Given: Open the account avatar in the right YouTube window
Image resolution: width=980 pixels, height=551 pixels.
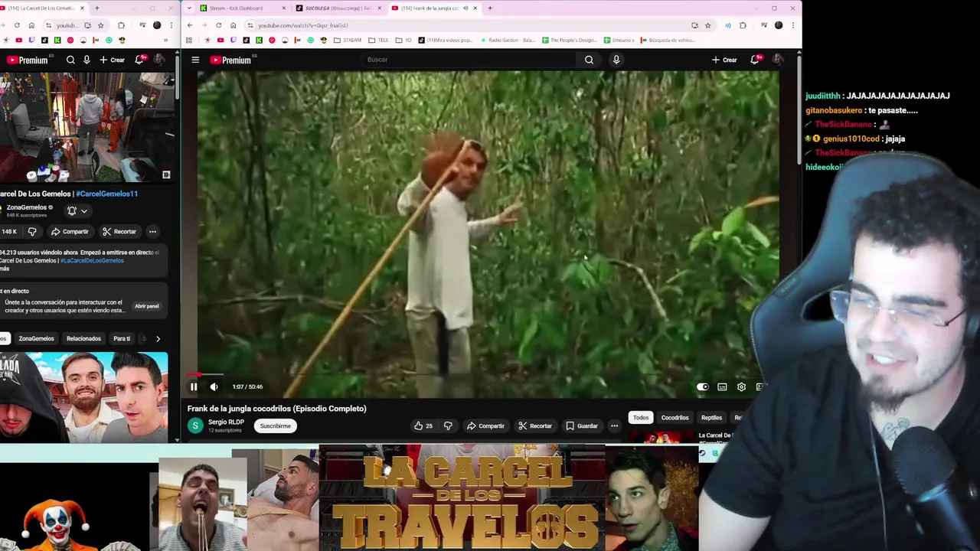Looking at the screenshot, I should [x=778, y=60].
